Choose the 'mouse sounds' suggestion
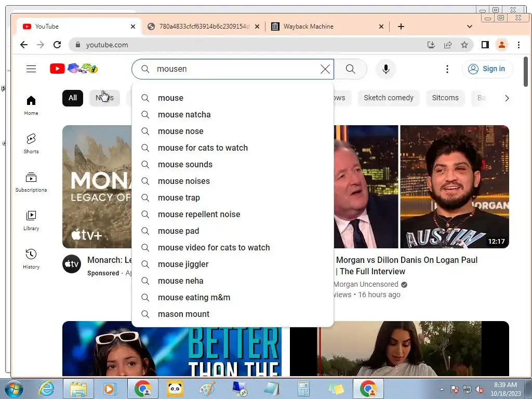Image resolution: width=532 pixels, height=399 pixels. [x=233, y=165]
